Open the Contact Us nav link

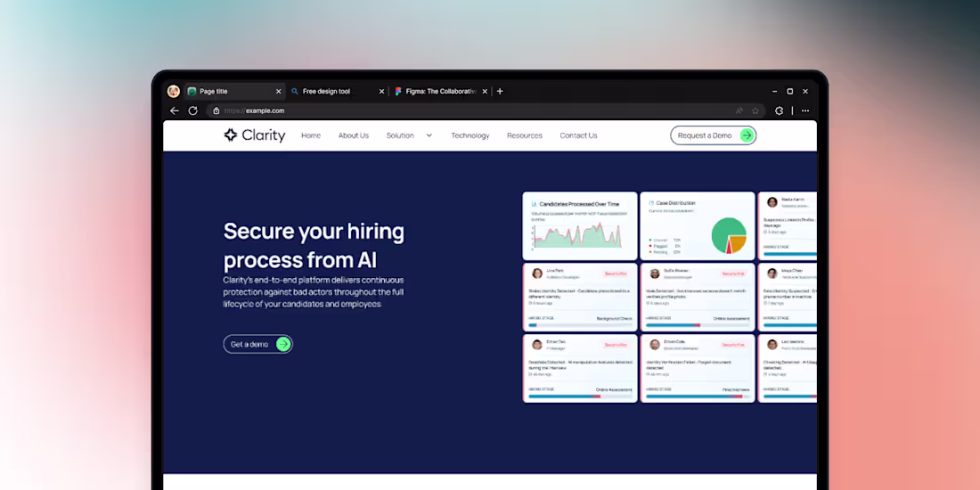[578, 135]
